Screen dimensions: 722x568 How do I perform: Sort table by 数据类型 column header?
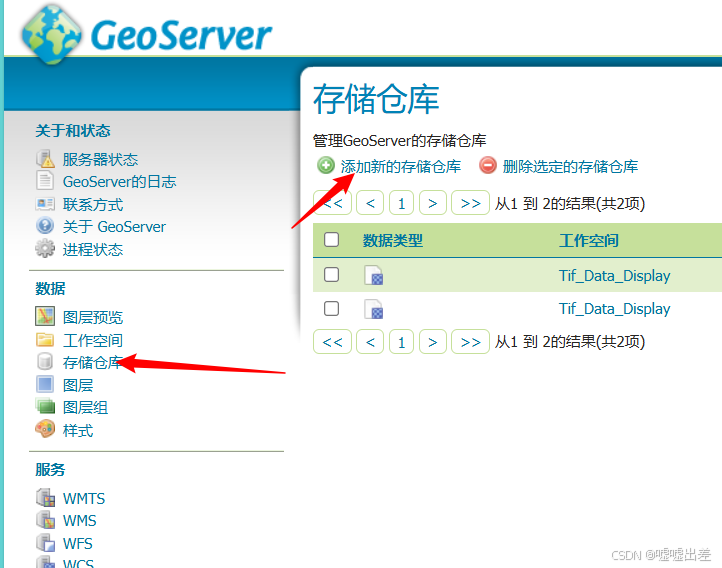click(392, 240)
